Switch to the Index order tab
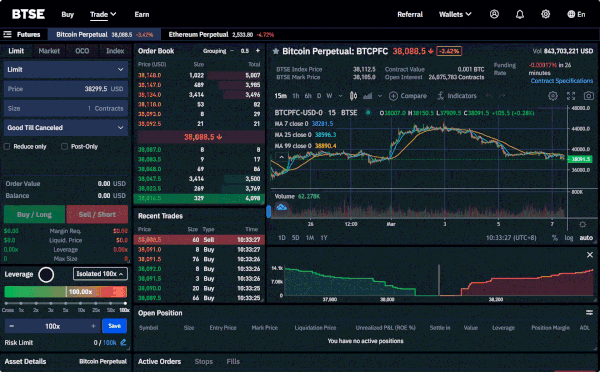 [115, 51]
